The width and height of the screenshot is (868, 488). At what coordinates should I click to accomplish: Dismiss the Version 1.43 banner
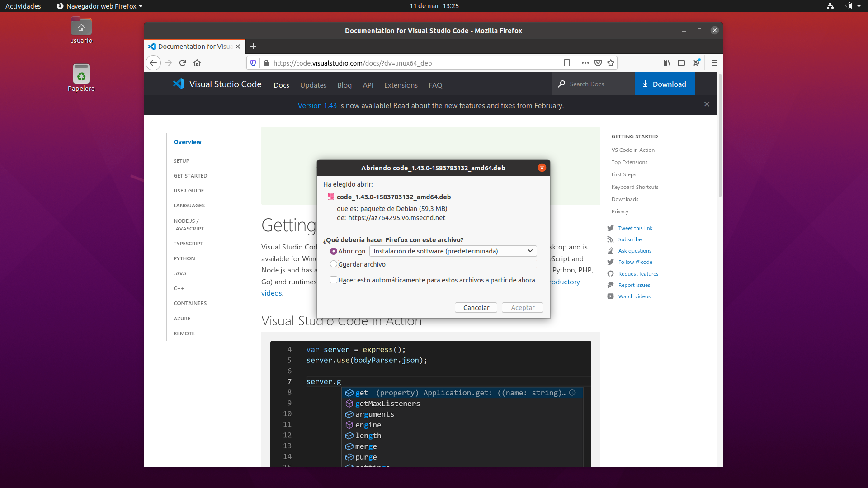(707, 104)
